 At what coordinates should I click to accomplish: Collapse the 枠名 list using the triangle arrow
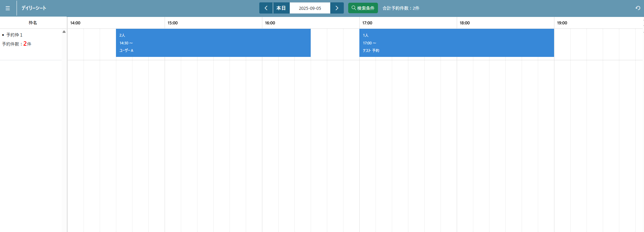64,32
